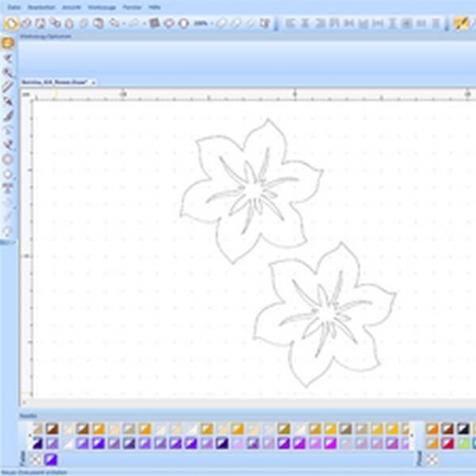Select the highlighted orange tool in left toolbar
Image resolution: width=476 pixels, height=476 pixels.
coord(8,43)
